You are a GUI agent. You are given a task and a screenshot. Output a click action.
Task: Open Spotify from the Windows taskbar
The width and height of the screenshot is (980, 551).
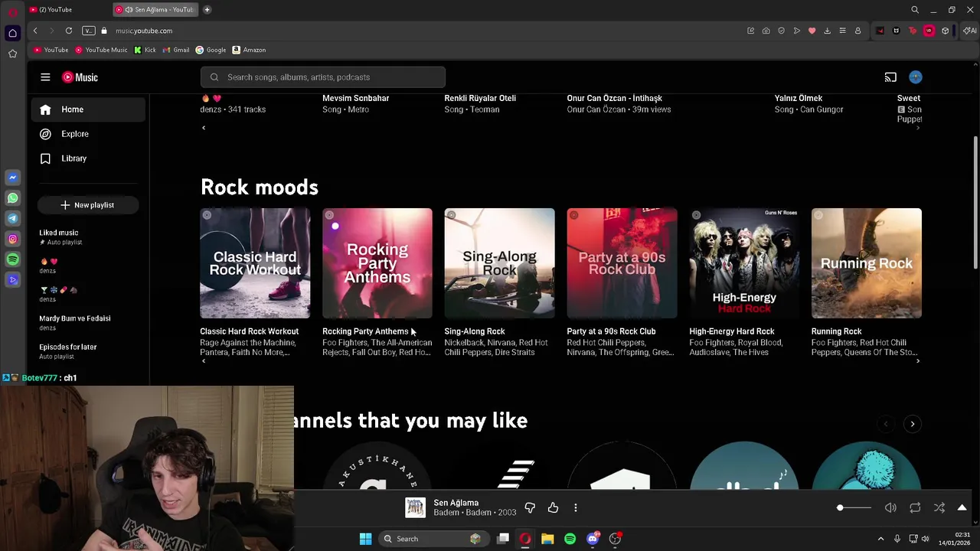pyautogui.click(x=570, y=539)
